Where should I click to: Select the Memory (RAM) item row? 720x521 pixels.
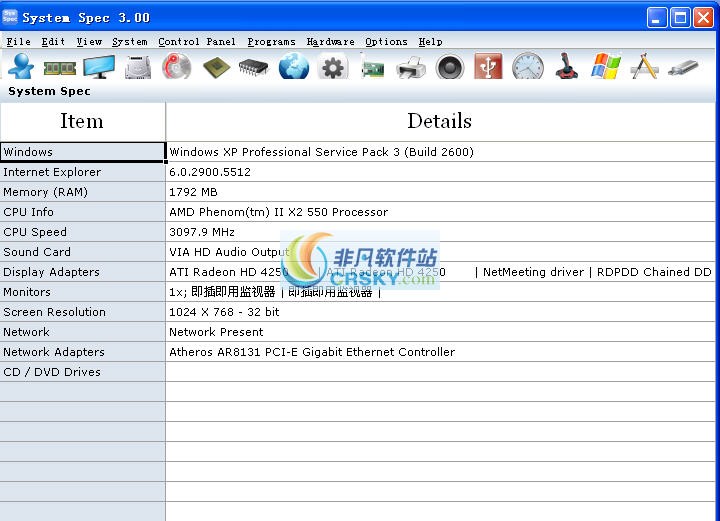pyautogui.click(x=83, y=192)
